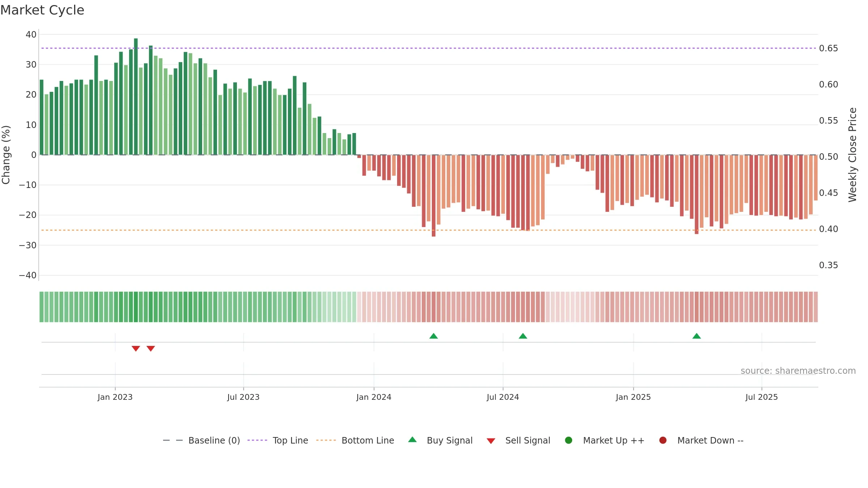The width and height of the screenshot is (868, 488).
Task: Click the source: sharemaestro.com text
Action: [798, 371]
